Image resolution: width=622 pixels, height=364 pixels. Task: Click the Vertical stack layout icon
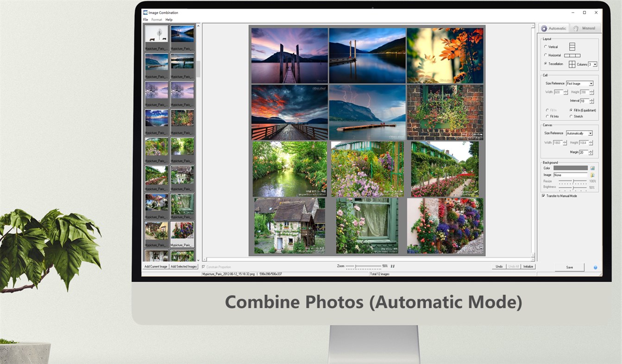coord(571,47)
